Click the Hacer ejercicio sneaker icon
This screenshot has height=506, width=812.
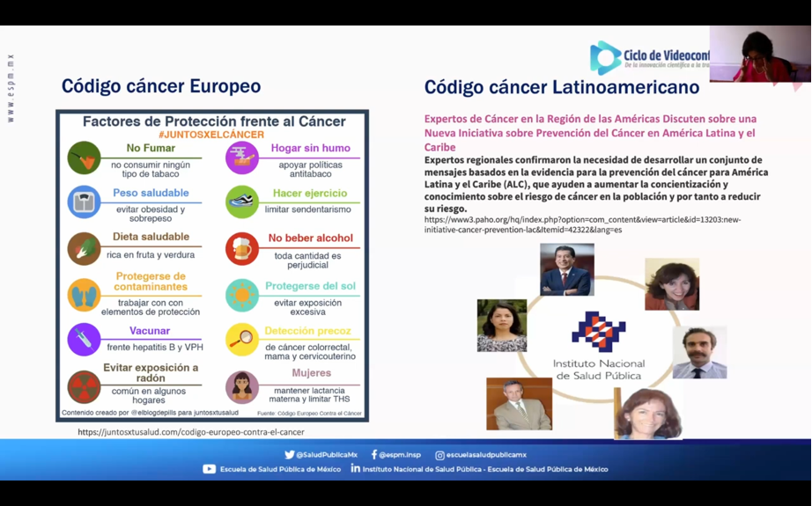pyautogui.click(x=242, y=202)
